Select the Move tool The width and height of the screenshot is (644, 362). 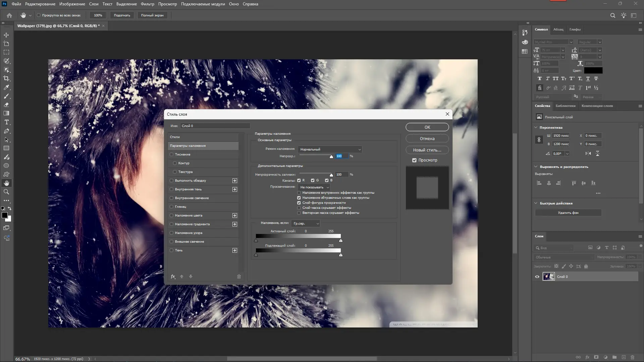point(6,35)
